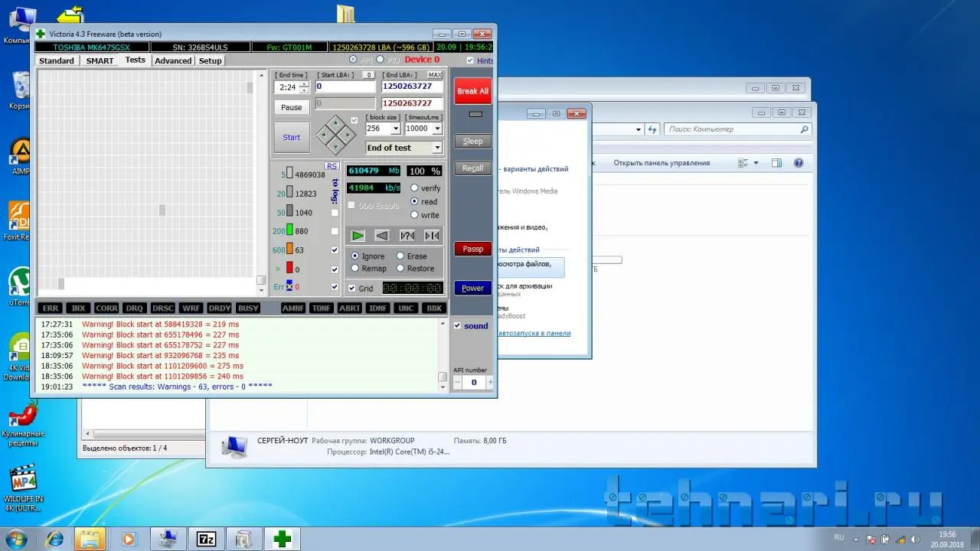980x551 pixels.
Task: Click the DRSC status indicator
Action: [163, 308]
